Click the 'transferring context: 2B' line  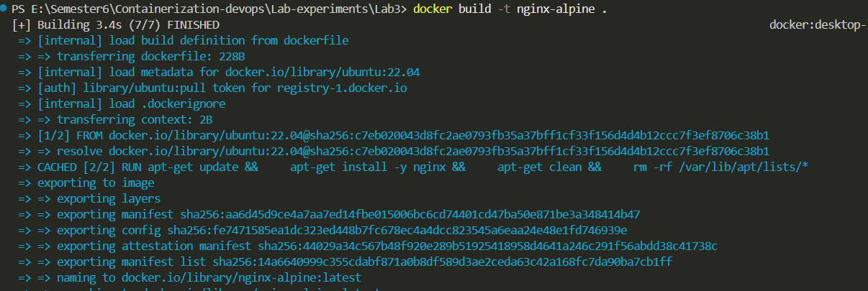pos(135,119)
